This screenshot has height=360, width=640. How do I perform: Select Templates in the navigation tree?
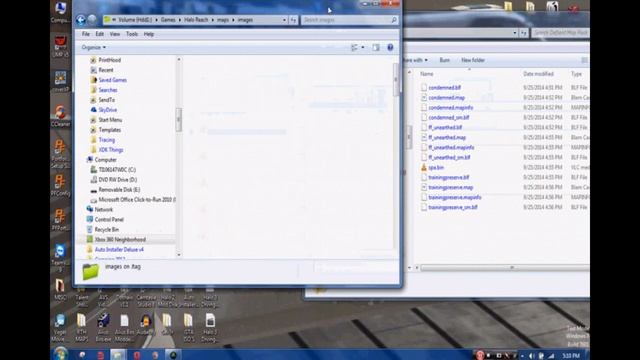coord(110,130)
